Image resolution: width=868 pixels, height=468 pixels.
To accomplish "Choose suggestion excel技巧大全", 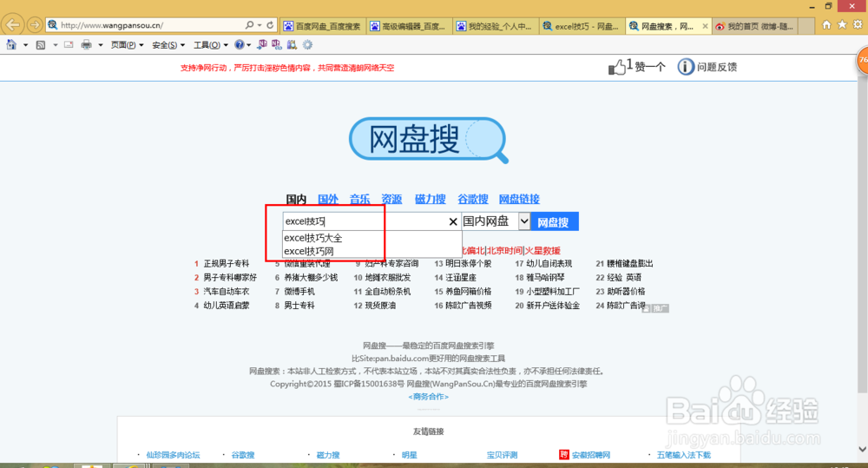I will pos(372,238).
